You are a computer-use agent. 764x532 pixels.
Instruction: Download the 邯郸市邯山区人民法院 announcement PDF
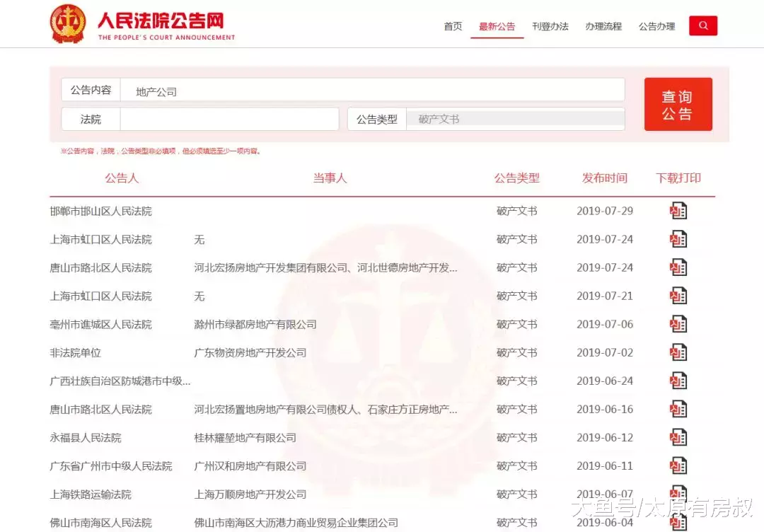(678, 210)
